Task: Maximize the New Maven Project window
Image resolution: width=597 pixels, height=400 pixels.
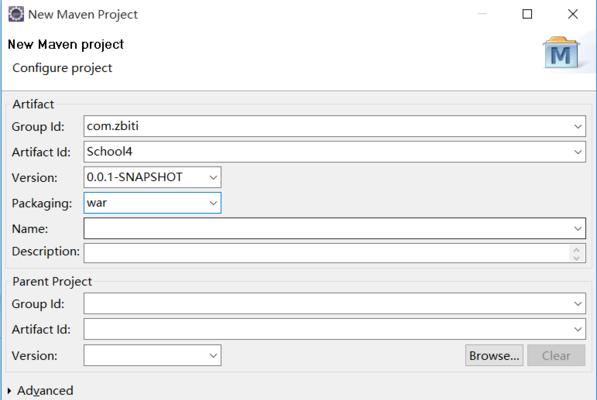Action: coord(527,14)
